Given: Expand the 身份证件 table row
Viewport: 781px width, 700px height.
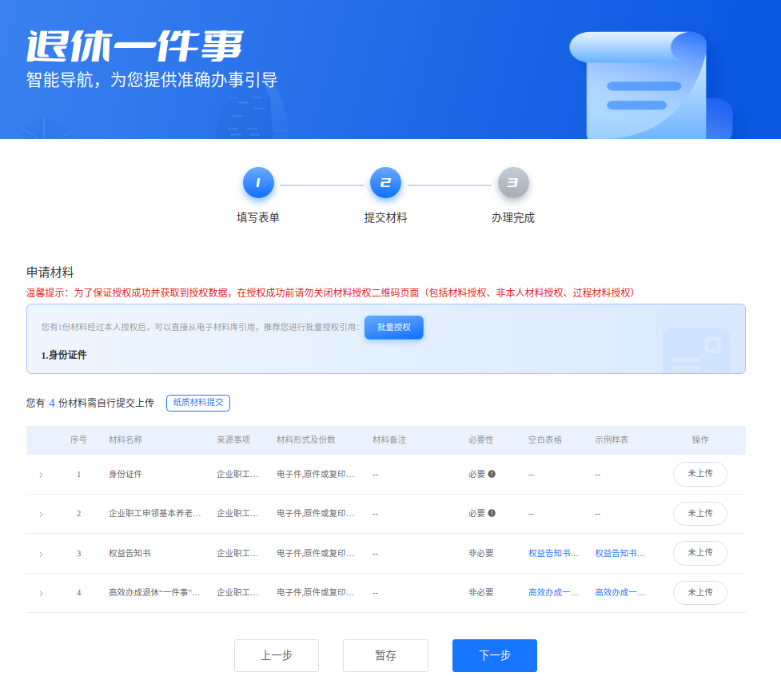Looking at the screenshot, I should pos(41,474).
